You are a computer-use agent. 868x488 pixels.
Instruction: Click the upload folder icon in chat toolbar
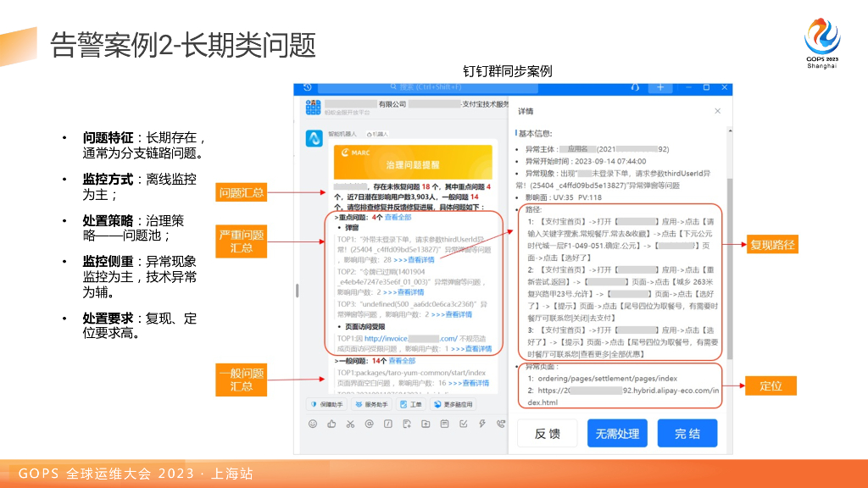[x=426, y=424]
